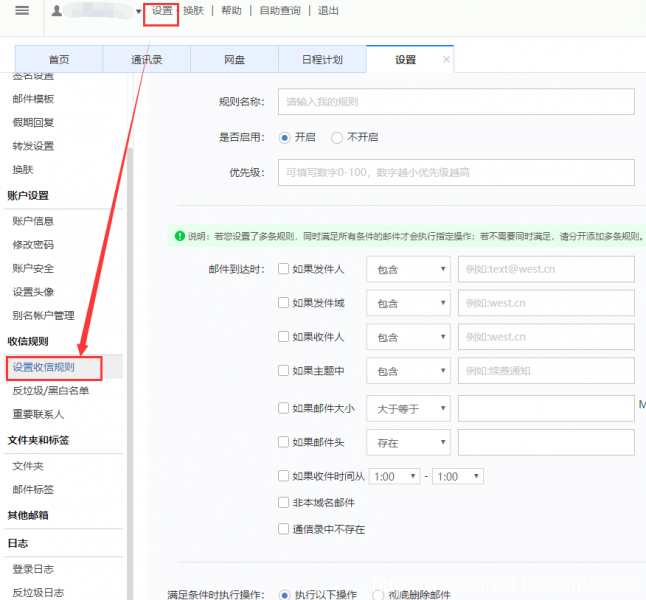Select 设置收信规则 in the sidebar
The width and height of the screenshot is (646, 600).
44,367
